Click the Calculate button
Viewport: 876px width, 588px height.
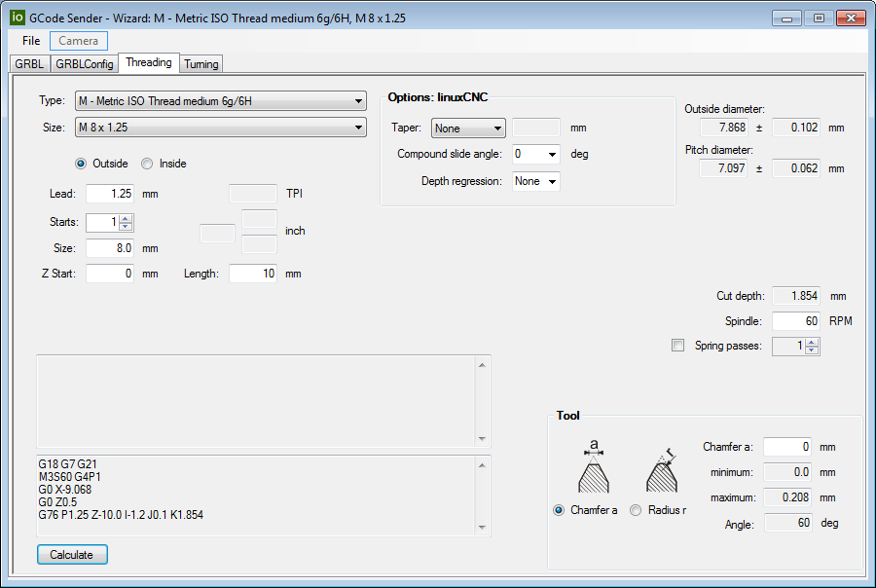pos(72,555)
